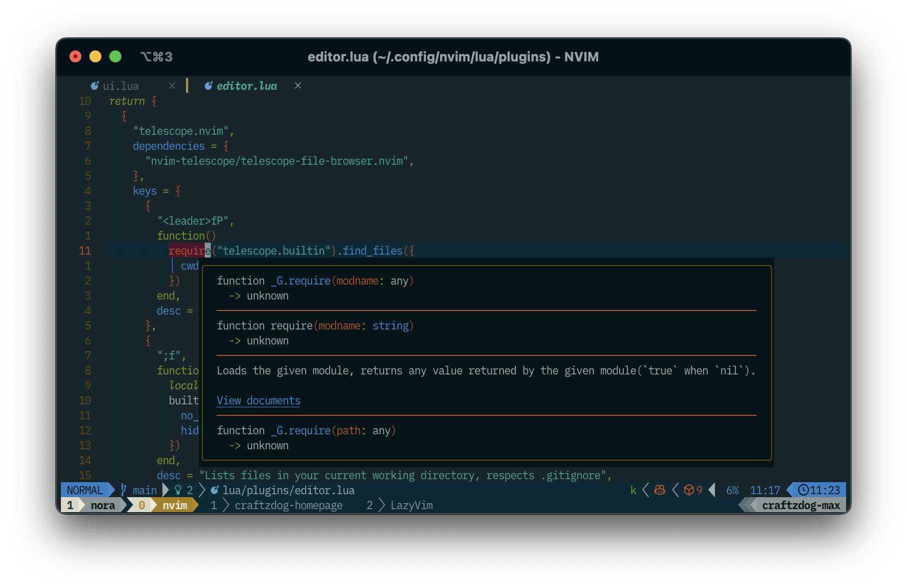This screenshot has width=907, height=588.
Task: Select the craftzdog-homepage window entry
Action: pos(290,505)
